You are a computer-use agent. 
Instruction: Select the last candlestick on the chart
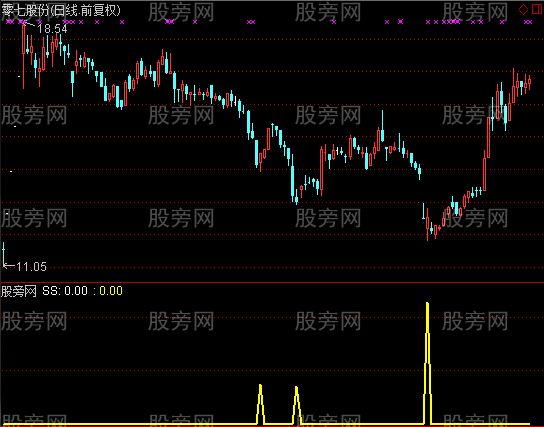point(530,83)
